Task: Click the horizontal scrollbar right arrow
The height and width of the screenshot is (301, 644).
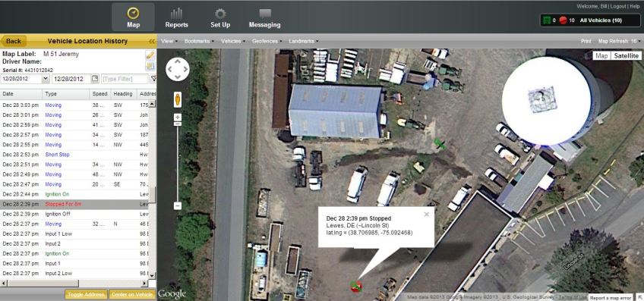Action: click(144, 284)
